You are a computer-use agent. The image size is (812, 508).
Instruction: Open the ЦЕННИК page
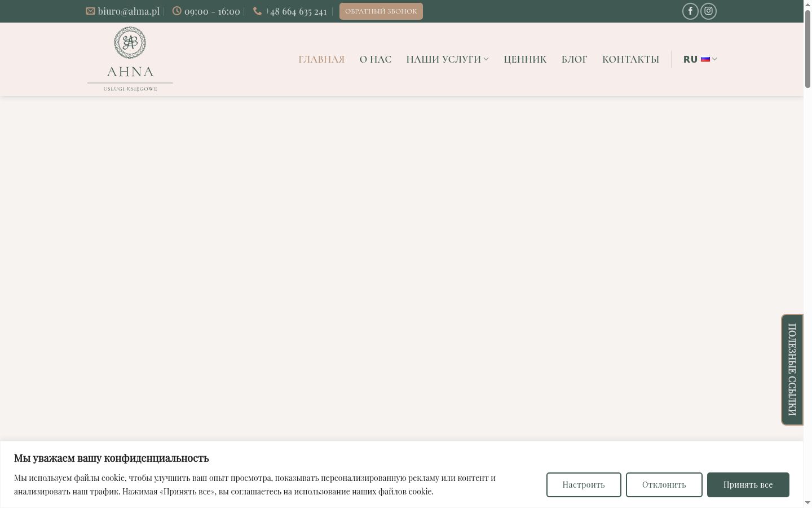click(525, 59)
